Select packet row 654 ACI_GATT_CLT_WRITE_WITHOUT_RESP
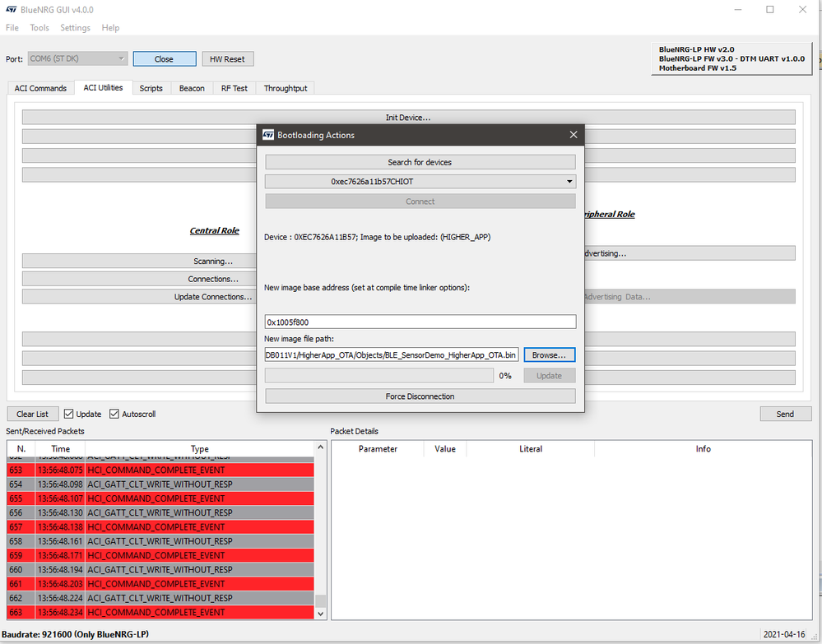The height and width of the screenshot is (644, 822). pyautogui.click(x=160, y=484)
